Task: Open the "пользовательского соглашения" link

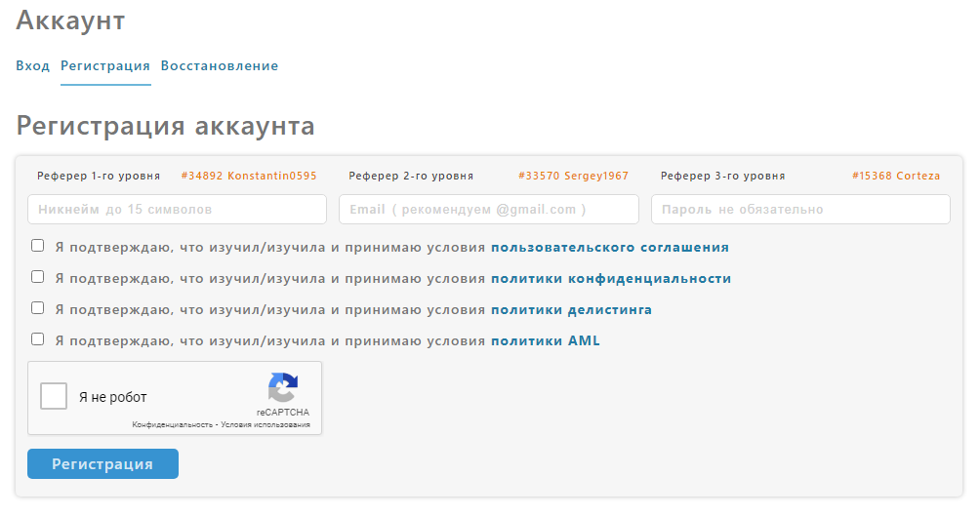Action: [x=609, y=248]
